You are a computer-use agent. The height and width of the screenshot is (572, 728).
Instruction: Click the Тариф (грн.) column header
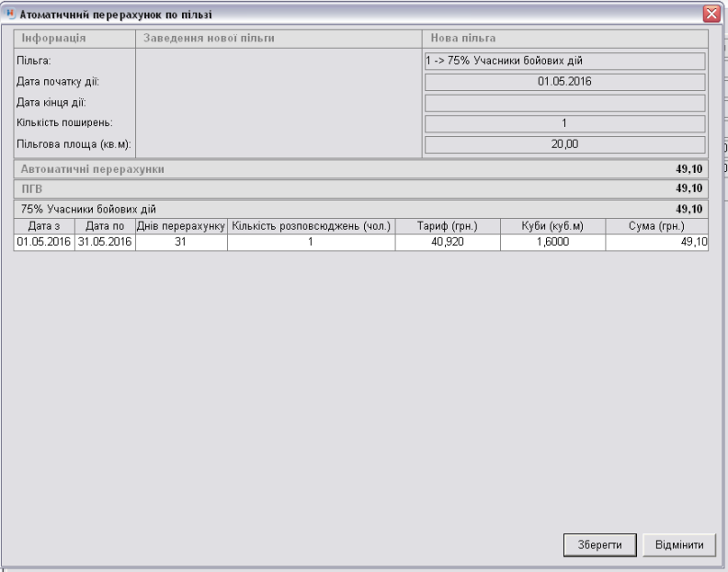coord(447,225)
